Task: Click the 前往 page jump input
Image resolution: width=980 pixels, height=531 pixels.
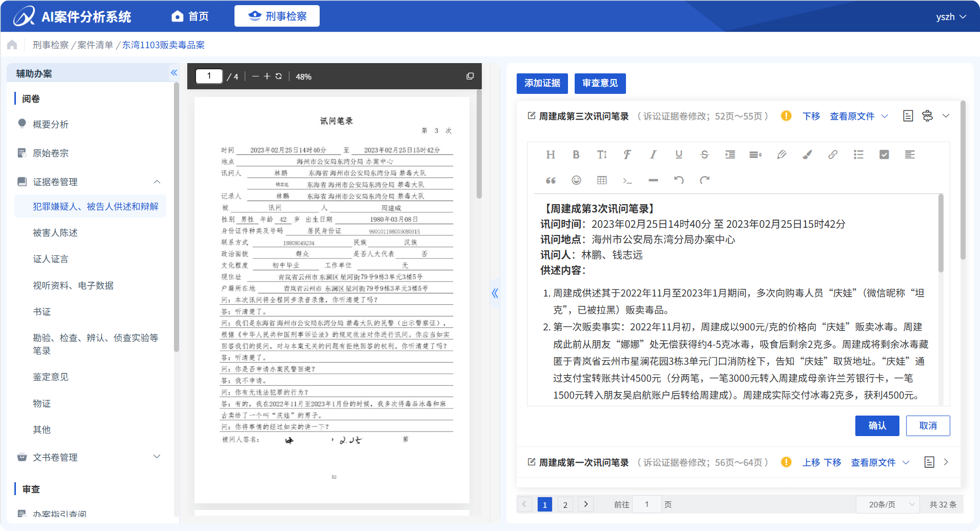Action: point(646,504)
